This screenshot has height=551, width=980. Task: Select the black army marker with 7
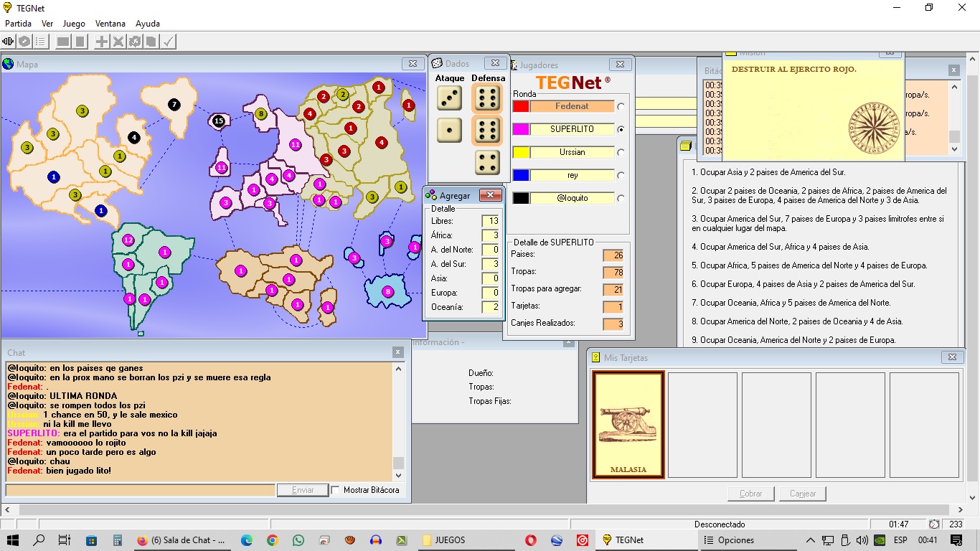(174, 105)
